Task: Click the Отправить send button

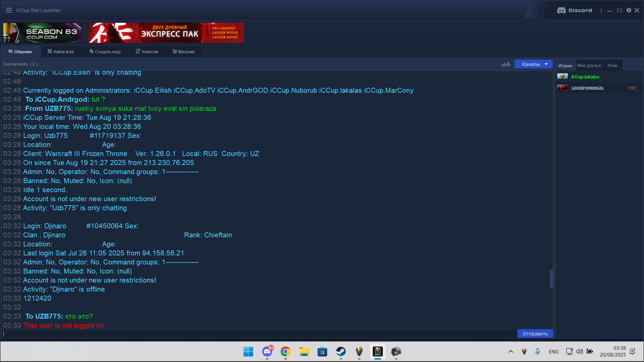Action: [x=535, y=334]
